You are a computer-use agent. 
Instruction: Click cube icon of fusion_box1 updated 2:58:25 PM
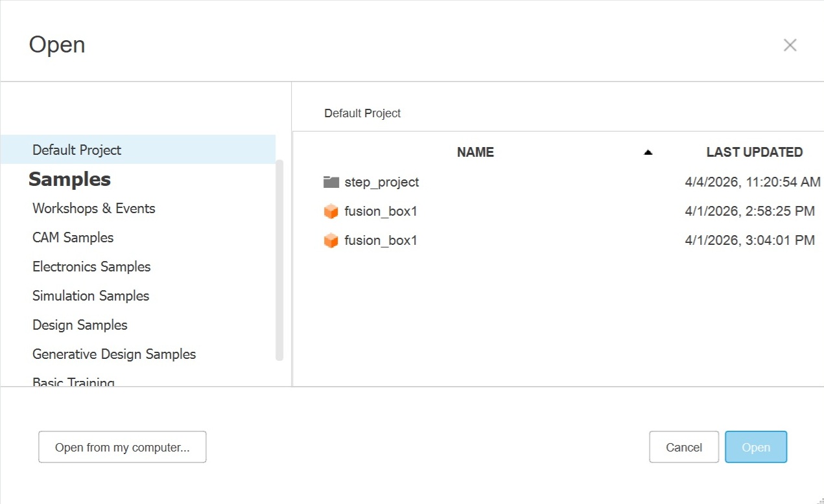click(331, 211)
